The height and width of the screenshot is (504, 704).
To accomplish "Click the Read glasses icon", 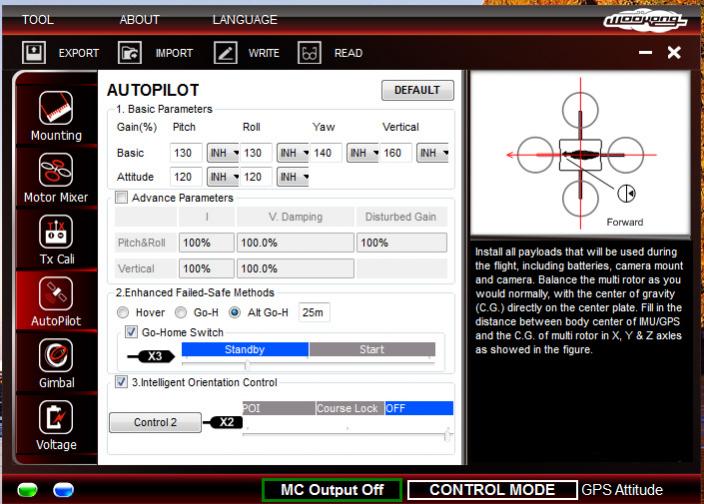I will [309, 52].
